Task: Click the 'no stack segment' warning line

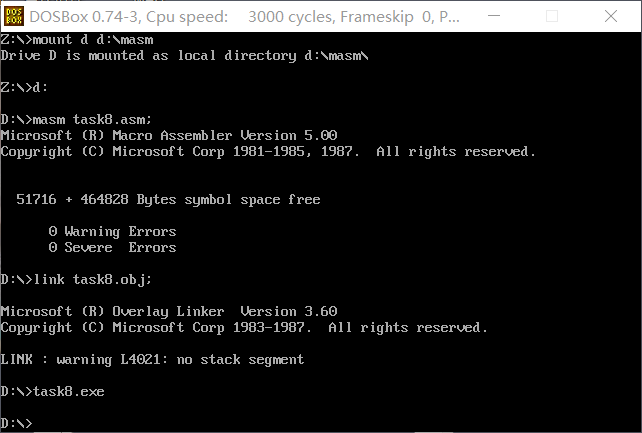Action: click(152, 359)
